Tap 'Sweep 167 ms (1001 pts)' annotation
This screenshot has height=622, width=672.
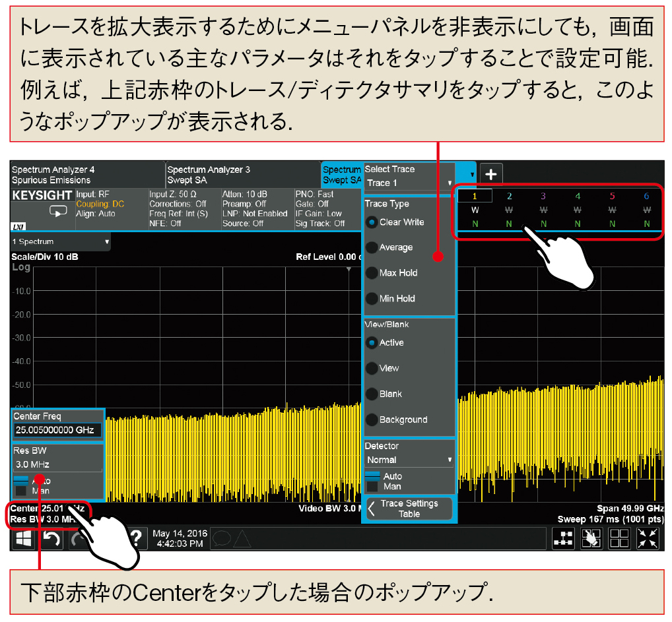611,520
